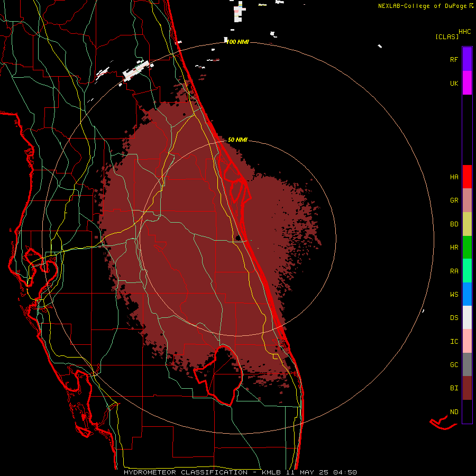Click the HA red legend swatch
Screen dimensions: 476x476
pyautogui.click(x=467, y=177)
